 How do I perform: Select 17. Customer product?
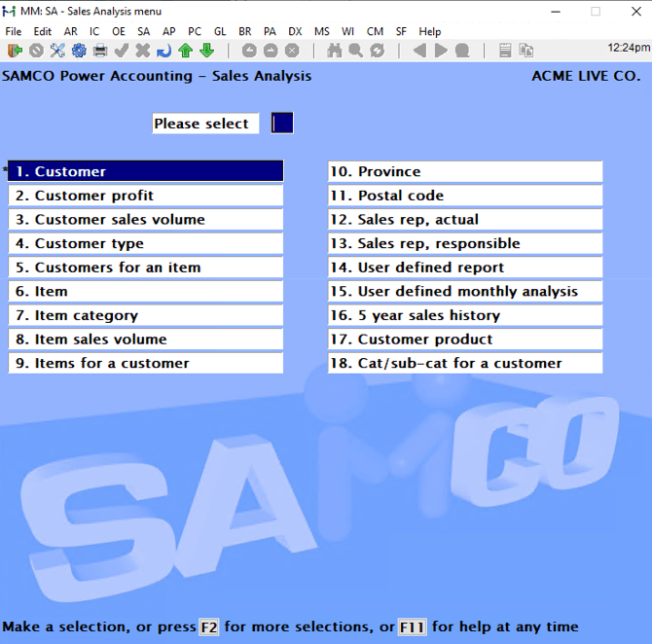465,339
